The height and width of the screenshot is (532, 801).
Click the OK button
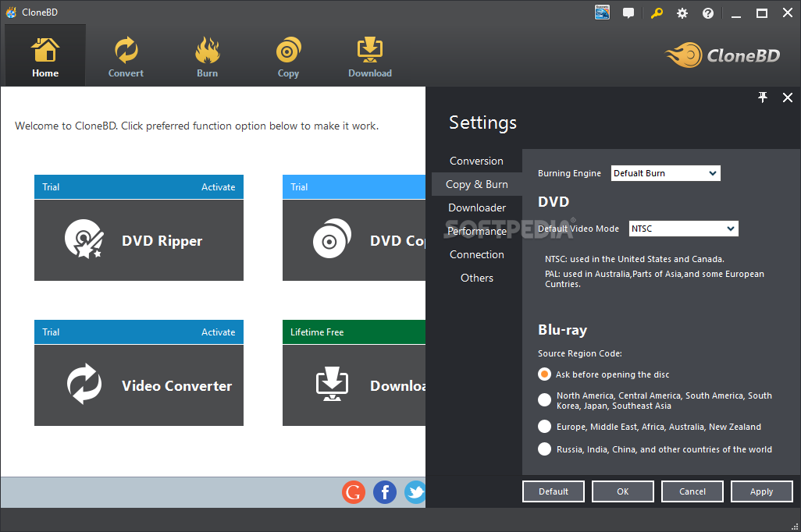(x=623, y=491)
